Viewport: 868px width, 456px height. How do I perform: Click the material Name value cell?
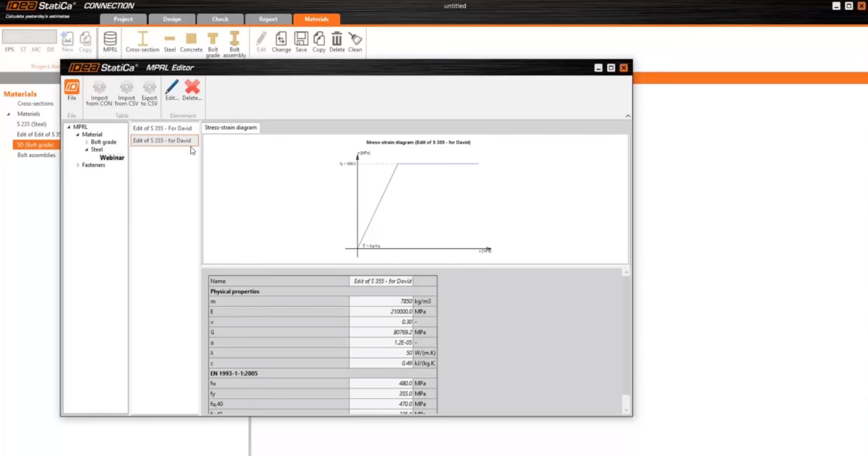(x=381, y=281)
